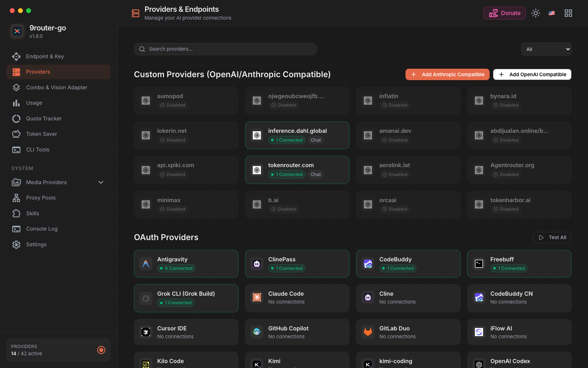
Task: Click the Search providers input field
Action: tap(225, 49)
